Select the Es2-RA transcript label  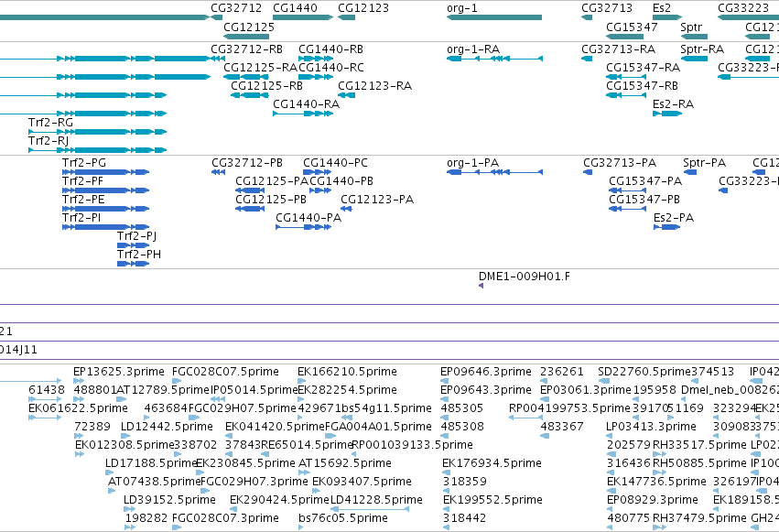[673, 103]
